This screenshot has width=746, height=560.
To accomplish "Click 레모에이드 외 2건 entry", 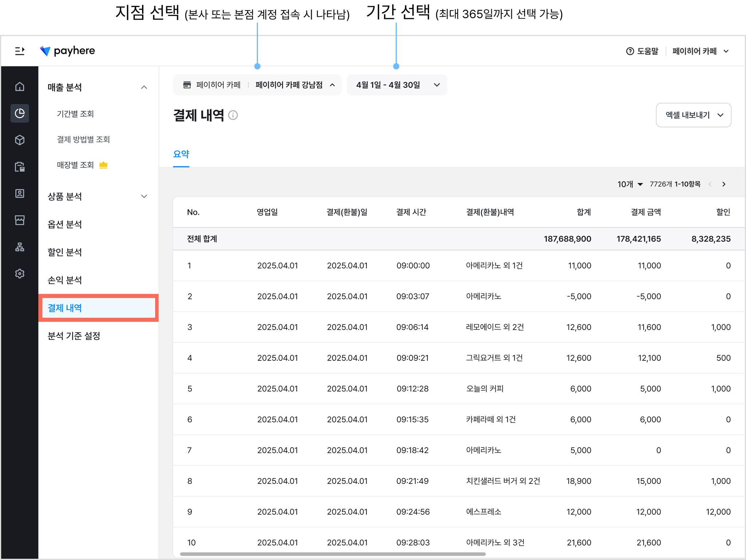I will [495, 327].
